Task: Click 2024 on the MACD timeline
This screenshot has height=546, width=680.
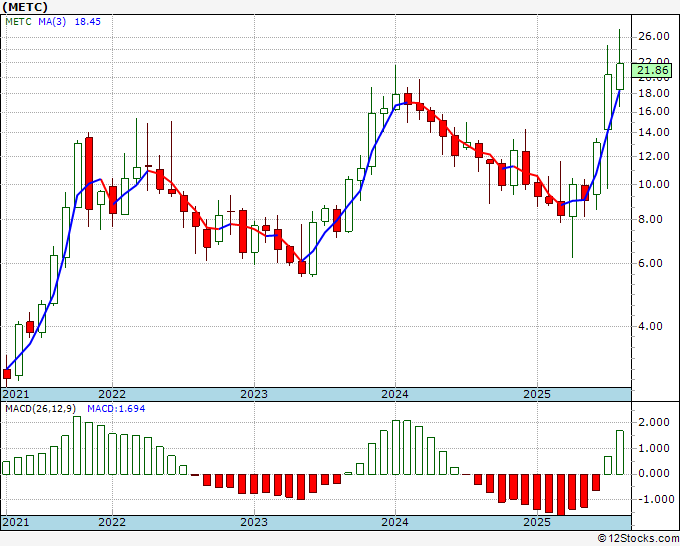Action: 395,522
